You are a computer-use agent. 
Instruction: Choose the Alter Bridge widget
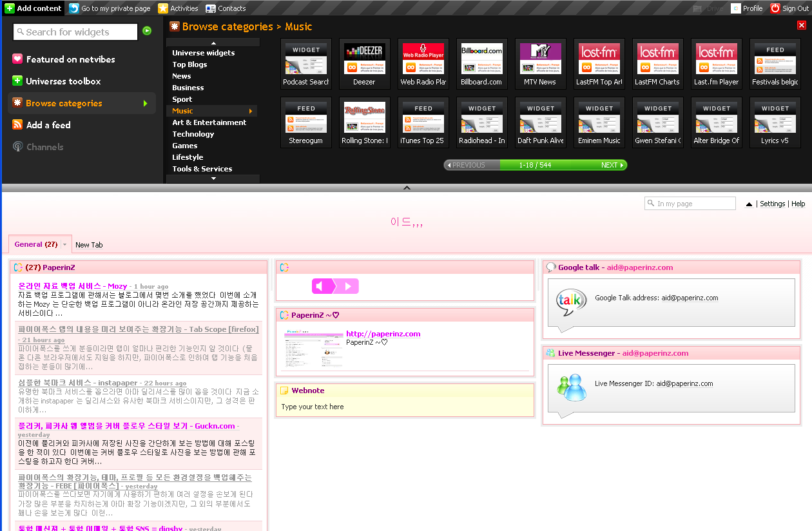716,122
